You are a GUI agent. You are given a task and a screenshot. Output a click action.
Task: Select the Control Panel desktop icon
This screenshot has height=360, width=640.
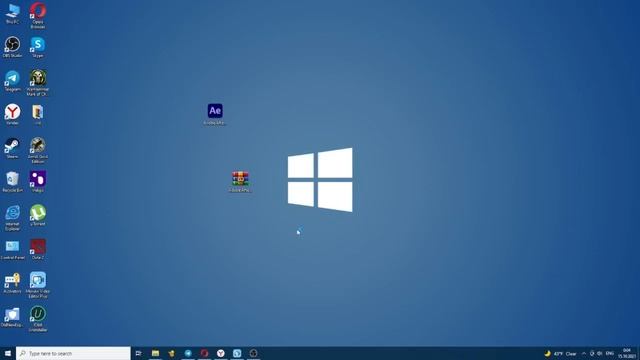12,249
